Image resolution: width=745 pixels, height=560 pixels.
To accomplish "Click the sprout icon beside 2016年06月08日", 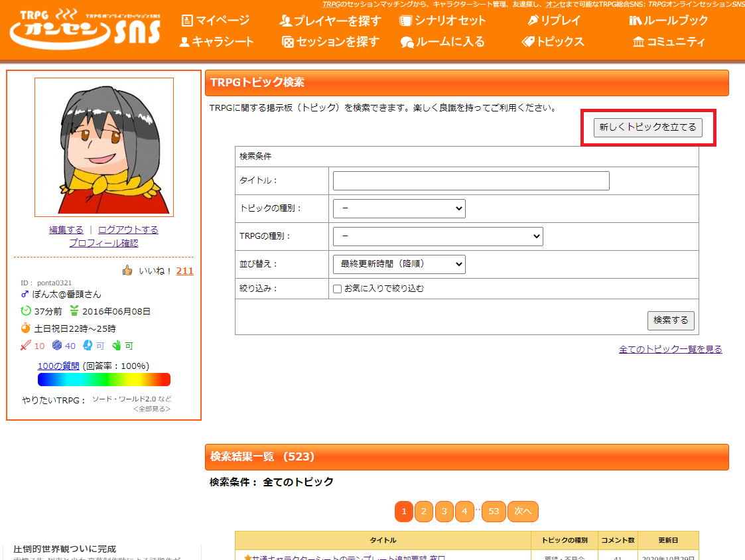I will click(74, 311).
